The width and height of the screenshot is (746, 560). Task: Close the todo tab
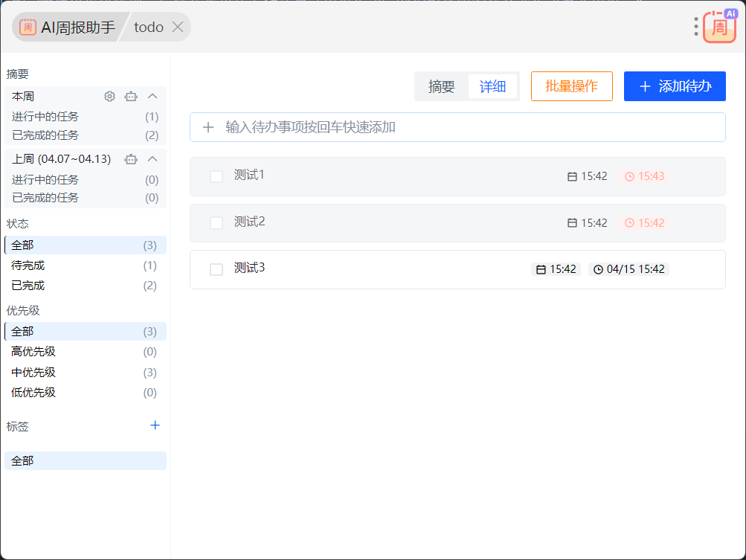[178, 27]
